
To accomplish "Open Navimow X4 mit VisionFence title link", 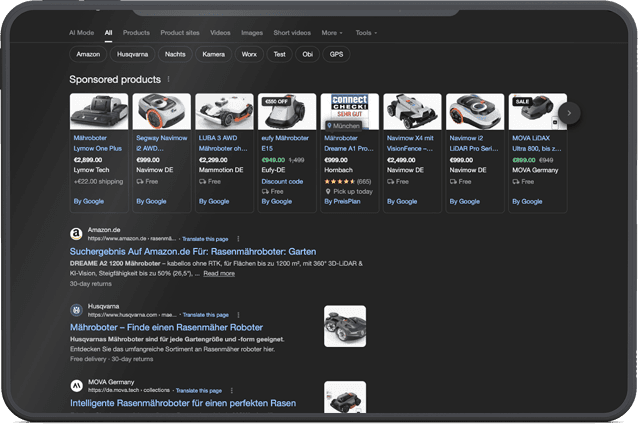I will tap(410, 143).
